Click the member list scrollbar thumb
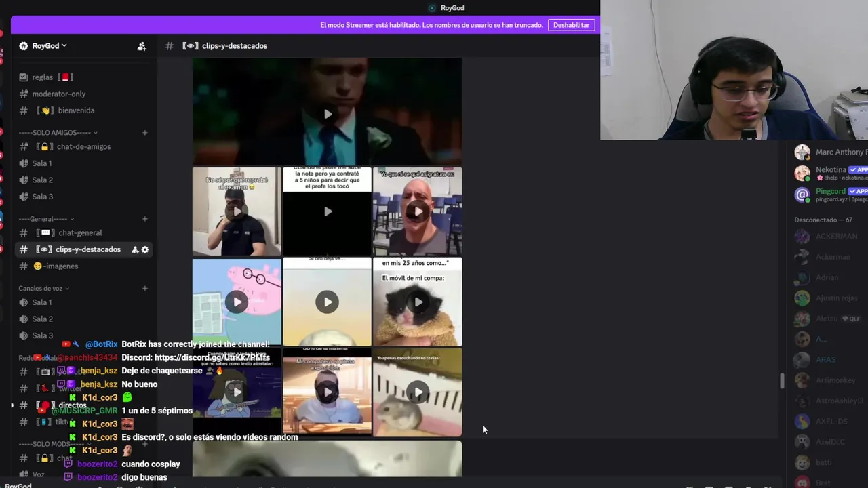This screenshot has height=488, width=868. coord(781,381)
